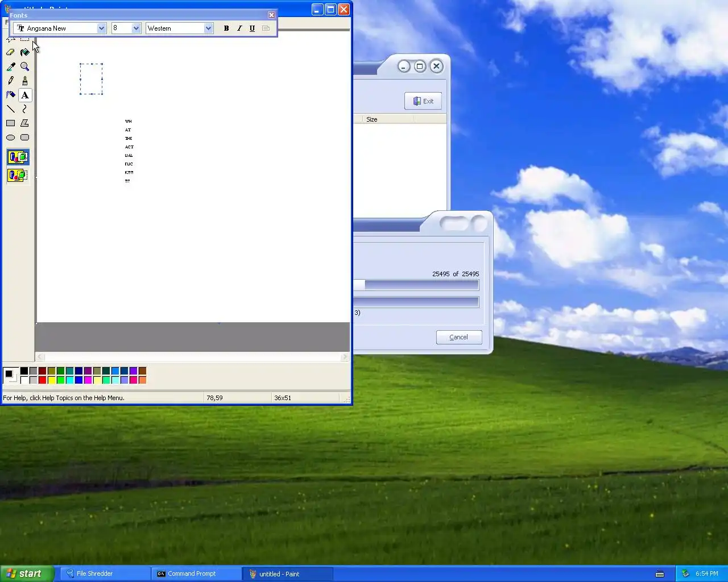728x582 pixels.
Task: Click the lower progress bar in shredder dialog
Action: coord(416,302)
